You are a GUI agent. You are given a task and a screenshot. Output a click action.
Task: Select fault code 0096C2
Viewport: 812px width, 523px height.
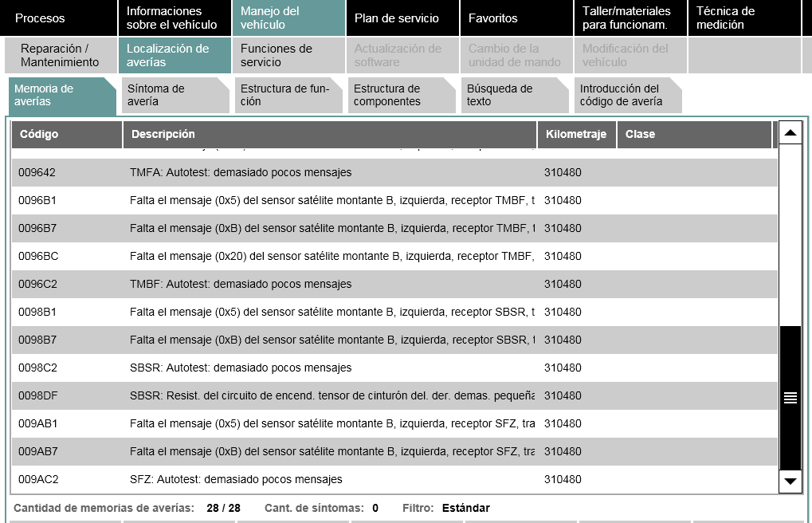pyautogui.click(x=394, y=285)
